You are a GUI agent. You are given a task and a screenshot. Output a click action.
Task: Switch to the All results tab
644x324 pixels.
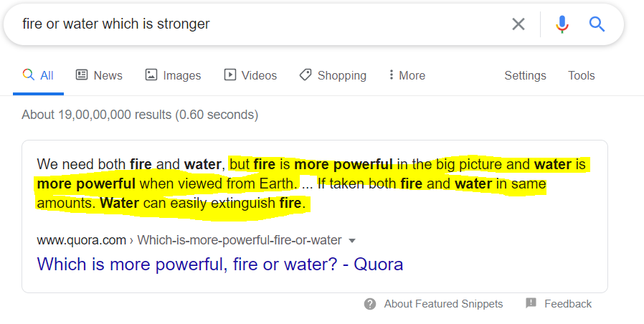(38, 75)
